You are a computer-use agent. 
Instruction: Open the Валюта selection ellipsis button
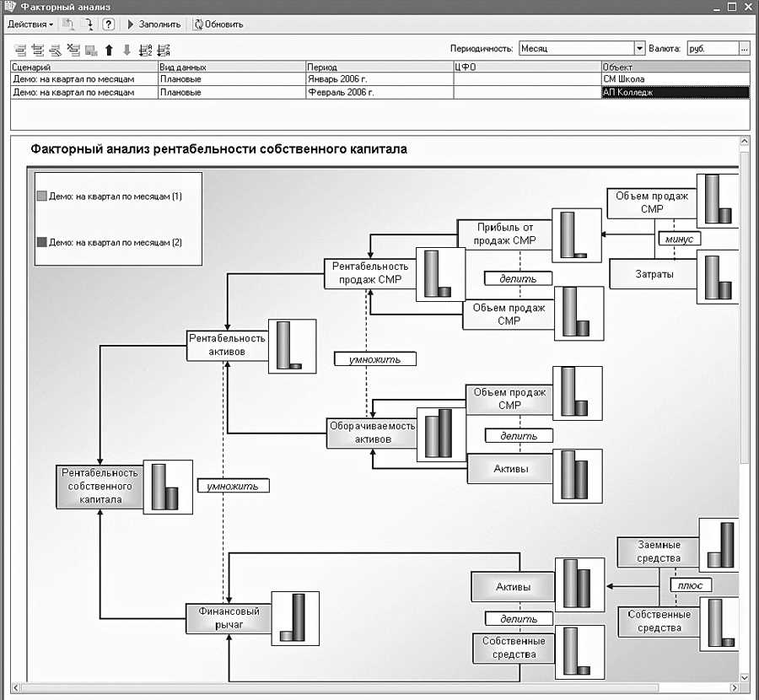pos(744,49)
